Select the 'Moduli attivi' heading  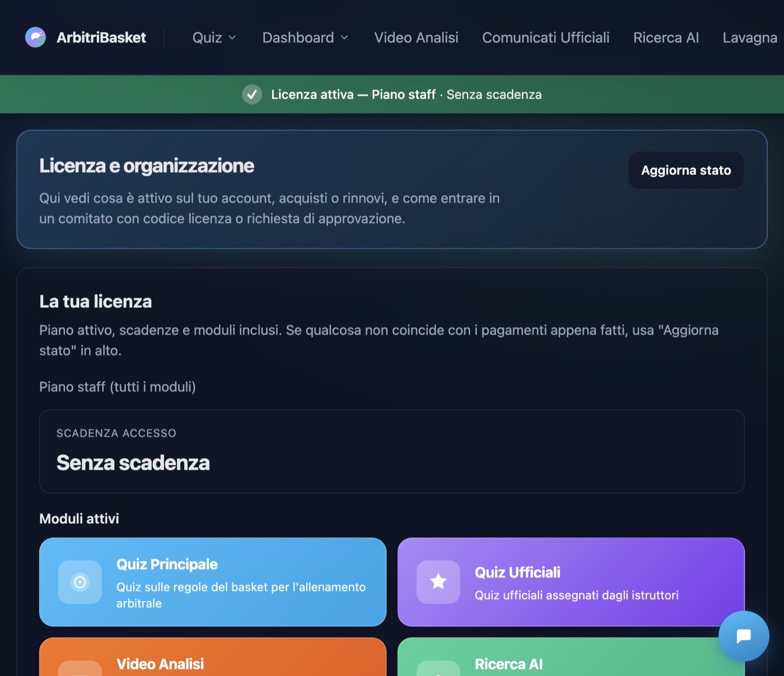pyautogui.click(x=79, y=519)
